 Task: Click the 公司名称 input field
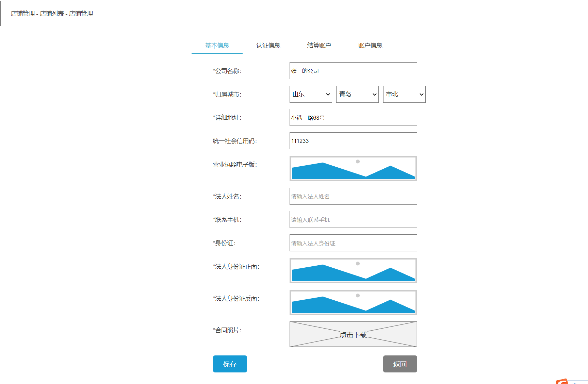click(353, 71)
